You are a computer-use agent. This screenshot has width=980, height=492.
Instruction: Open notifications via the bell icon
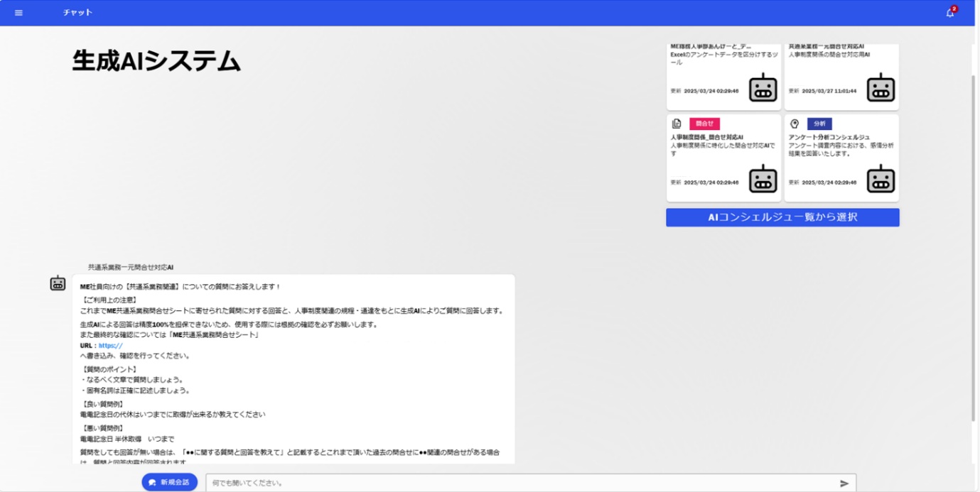949,13
